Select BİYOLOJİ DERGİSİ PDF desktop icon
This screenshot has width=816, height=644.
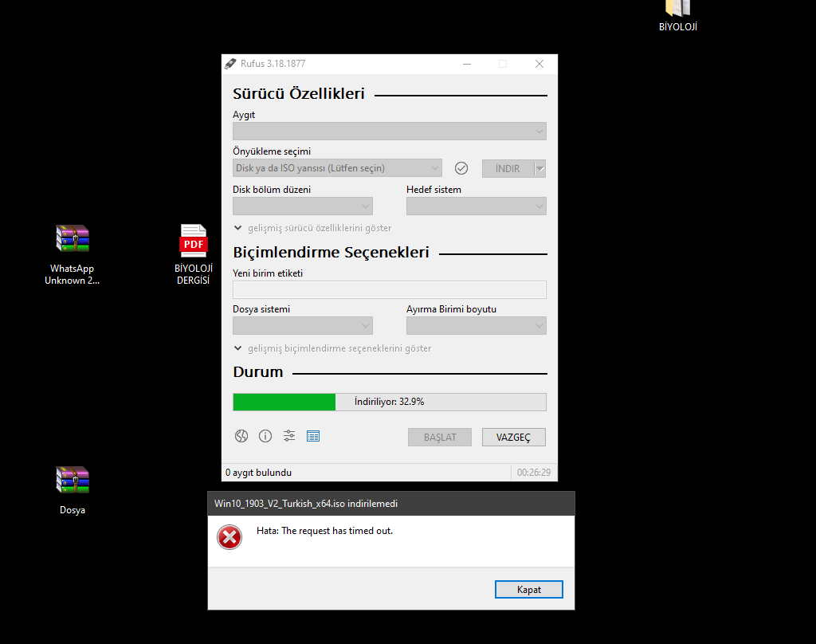click(194, 254)
